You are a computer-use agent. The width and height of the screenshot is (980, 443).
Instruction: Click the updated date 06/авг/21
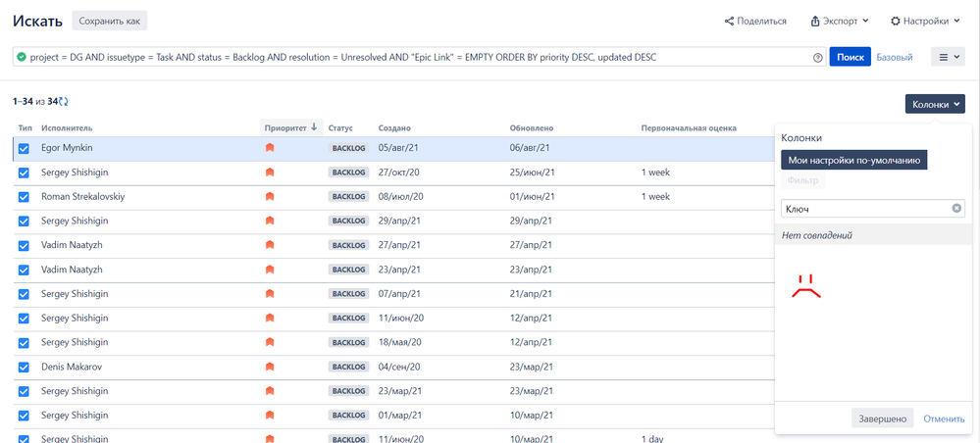[530, 148]
